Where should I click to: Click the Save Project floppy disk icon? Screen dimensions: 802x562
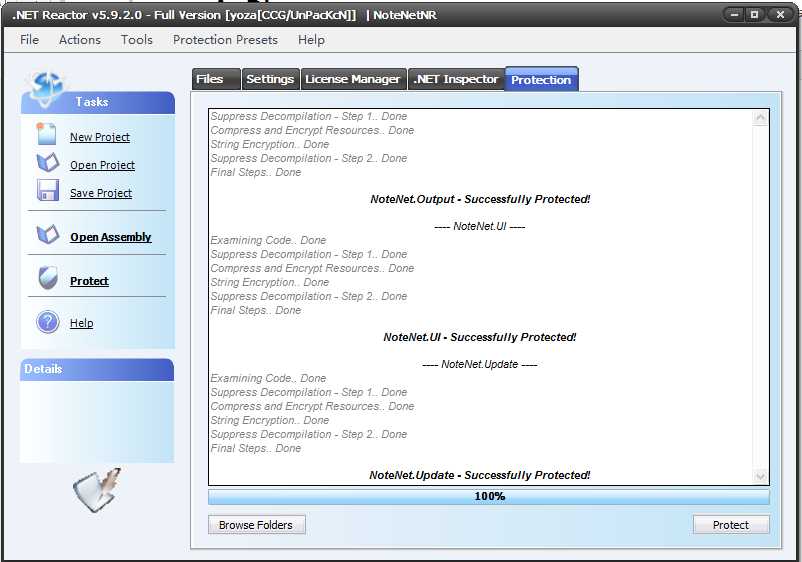(x=48, y=190)
